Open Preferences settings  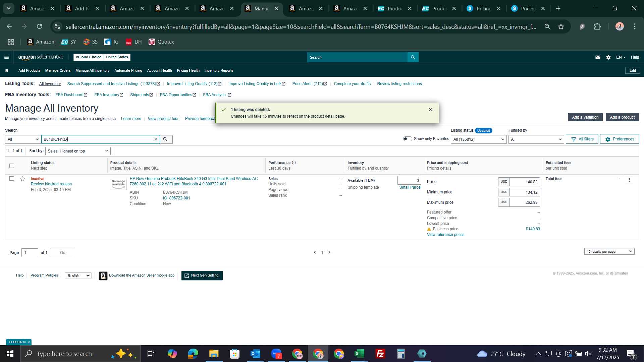(x=619, y=139)
